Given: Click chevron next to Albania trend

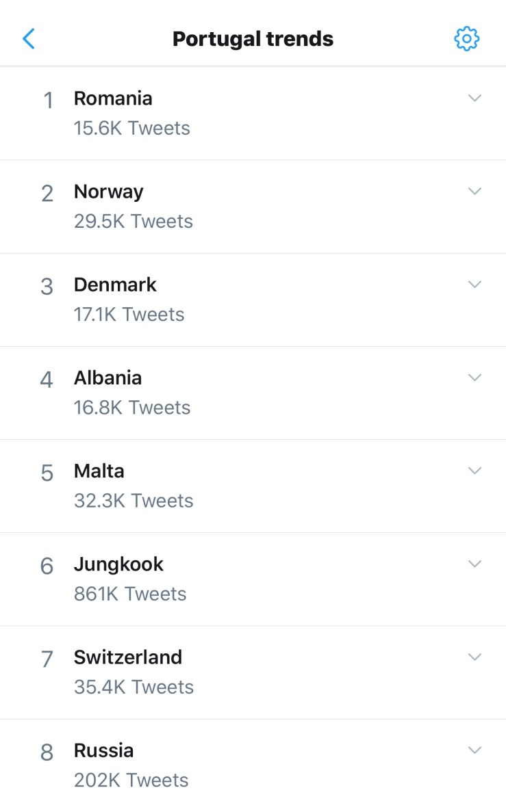Looking at the screenshot, I should (475, 377).
